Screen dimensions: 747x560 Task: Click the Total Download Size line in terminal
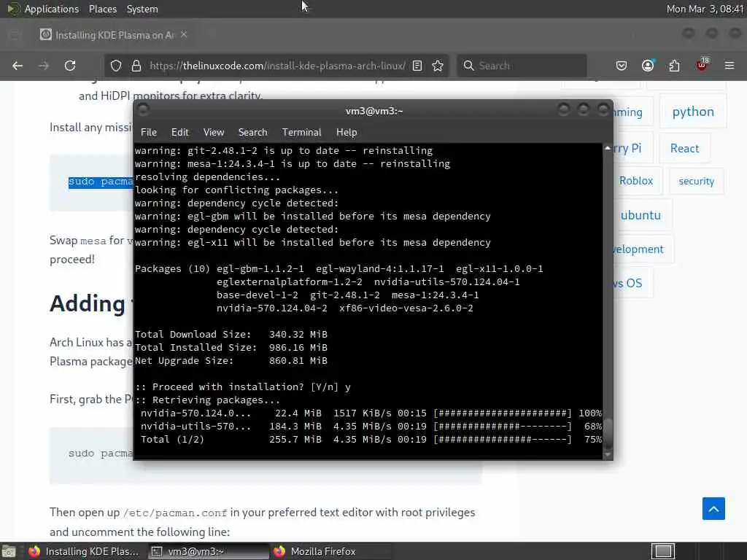231,334
